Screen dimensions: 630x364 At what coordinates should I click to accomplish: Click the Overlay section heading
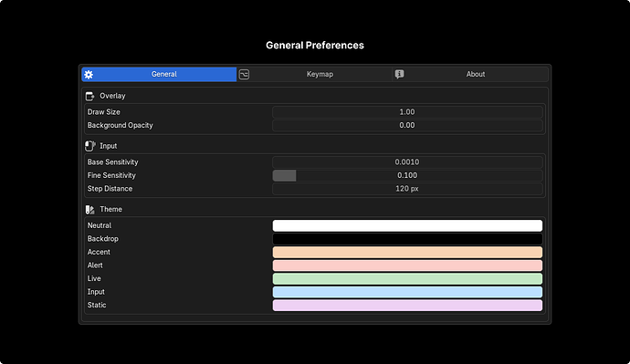pos(112,96)
